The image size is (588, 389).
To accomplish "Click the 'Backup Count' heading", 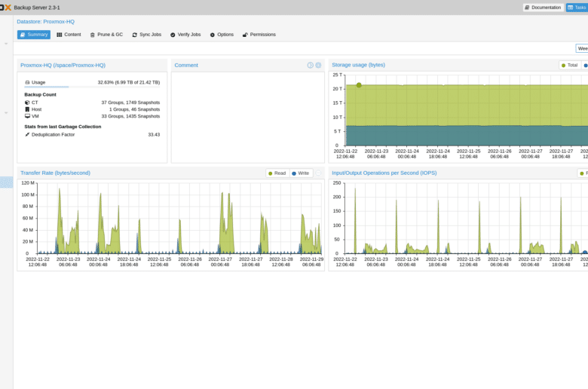I will [40, 94].
